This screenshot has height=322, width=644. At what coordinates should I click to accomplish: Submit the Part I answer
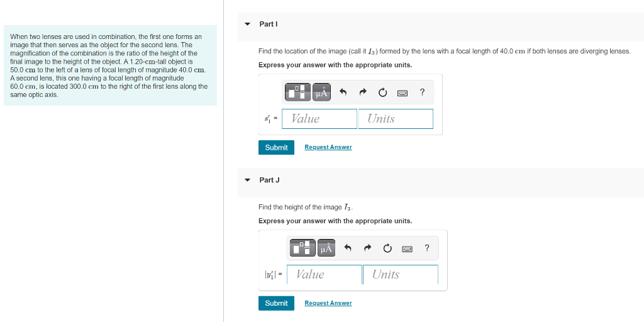tap(277, 147)
